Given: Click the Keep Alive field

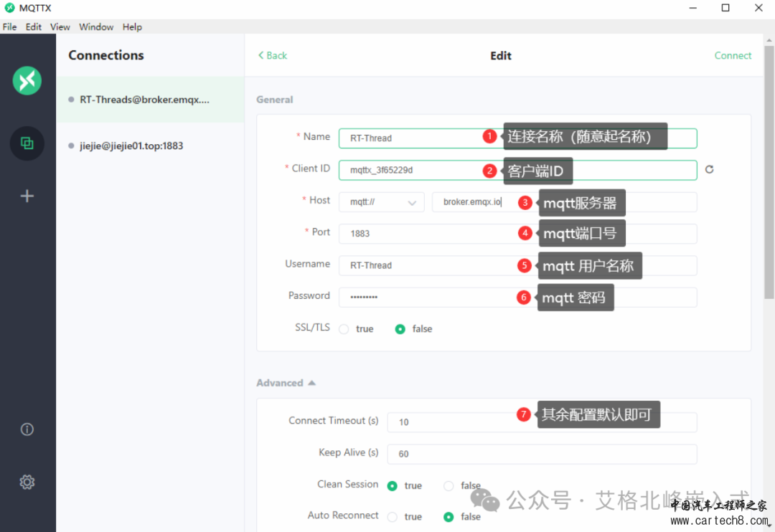Looking at the screenshot, I should point(542,454).
